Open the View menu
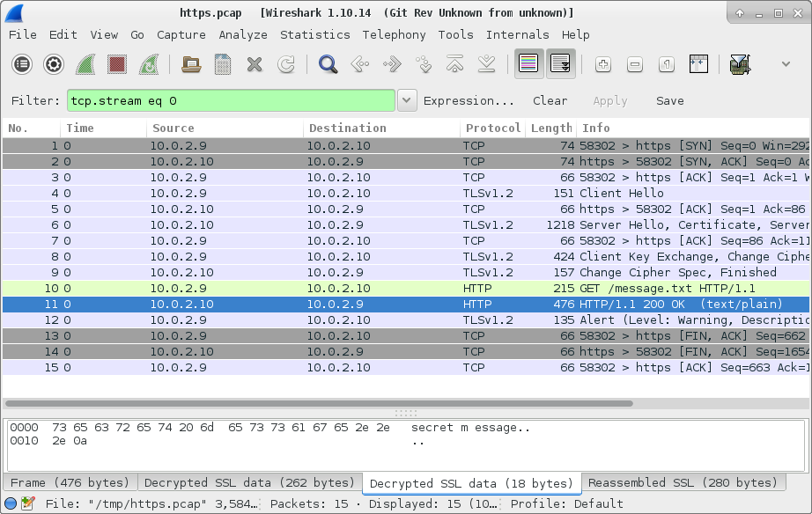 click(x=104, y=34)
